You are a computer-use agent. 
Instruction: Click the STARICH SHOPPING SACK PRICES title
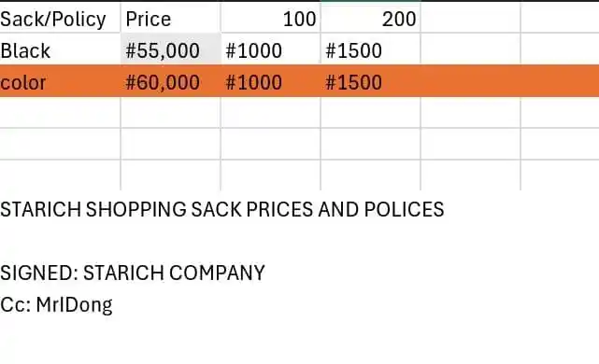click(222, 209)
